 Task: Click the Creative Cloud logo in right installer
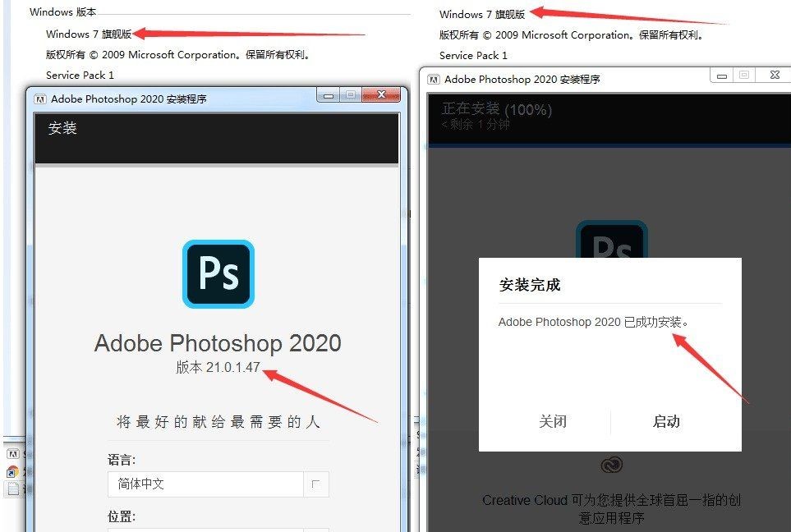coord(611,465)
